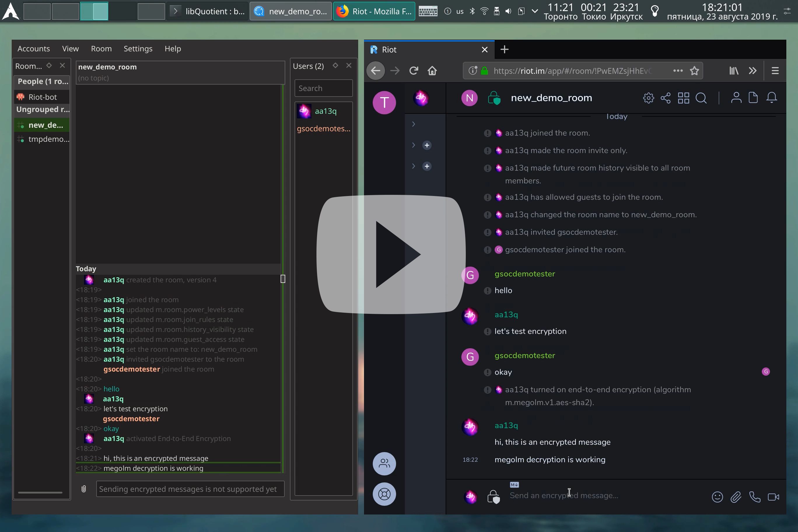Screen dimensions: 798x532
Task: Float the Users panel via its diamond button
Action: (x=335, y=66)
